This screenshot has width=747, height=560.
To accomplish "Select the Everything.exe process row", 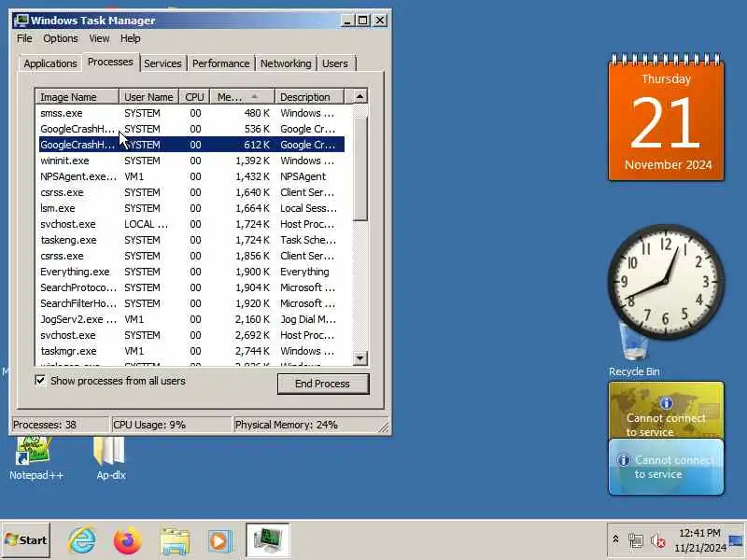I will [x=191, y=272].
